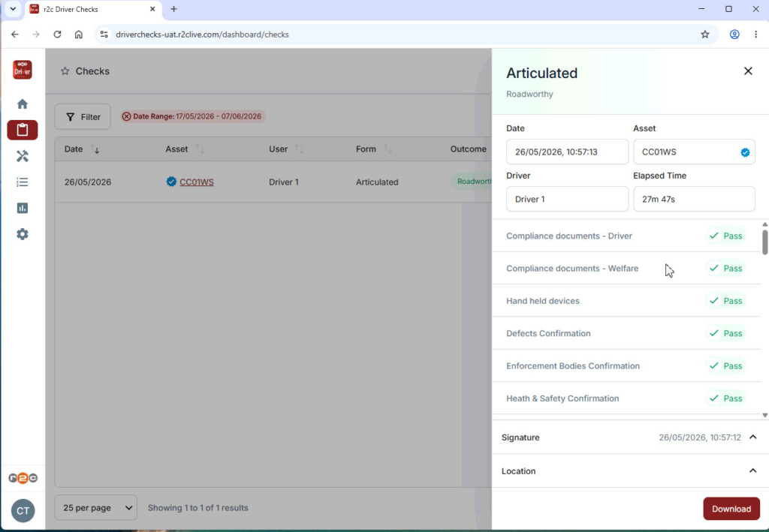This screenshot has width=769, height=532.
Task: Click the checklist scrollbar thumb
Action: point(764,242)
